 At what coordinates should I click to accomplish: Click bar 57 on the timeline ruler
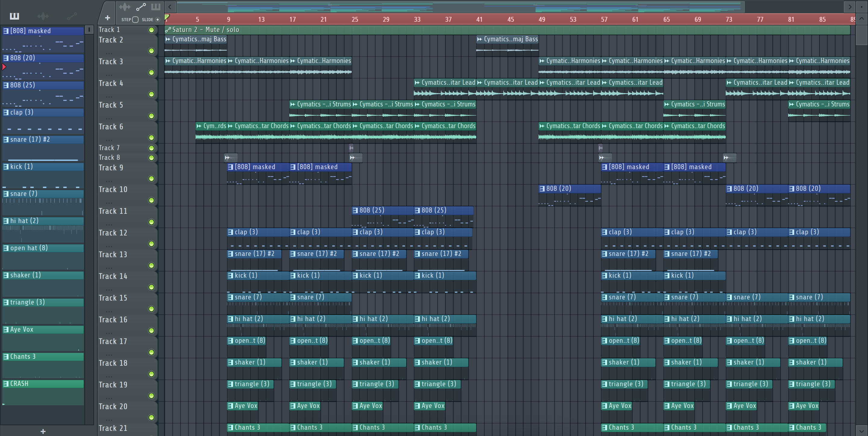pyautogui.click(x=604, y=20)
